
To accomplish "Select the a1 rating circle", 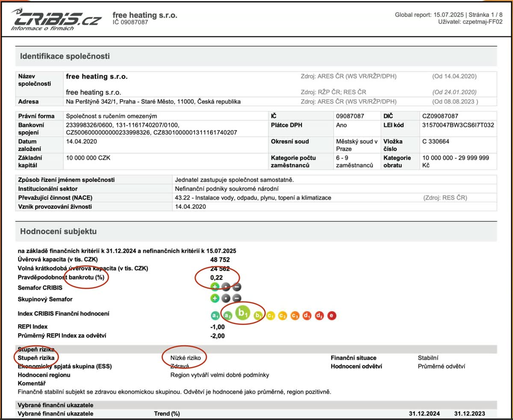I will click(215, 316).
